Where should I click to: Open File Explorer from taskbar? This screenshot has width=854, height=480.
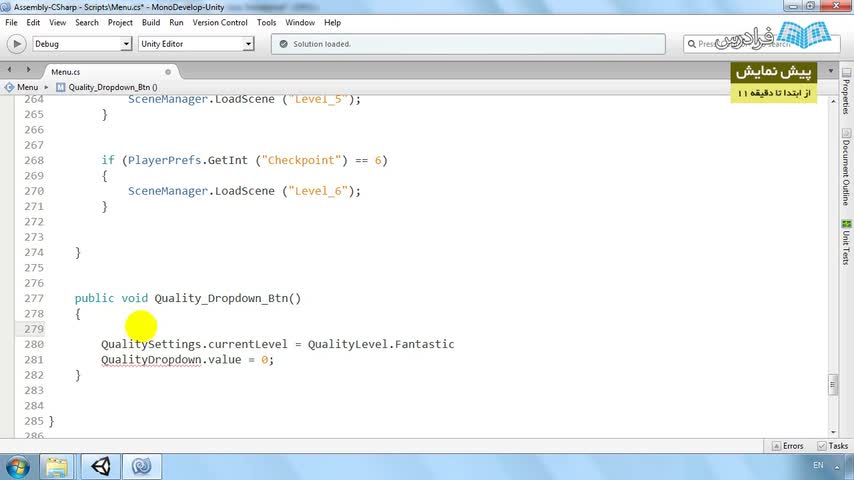click(57, 467)
